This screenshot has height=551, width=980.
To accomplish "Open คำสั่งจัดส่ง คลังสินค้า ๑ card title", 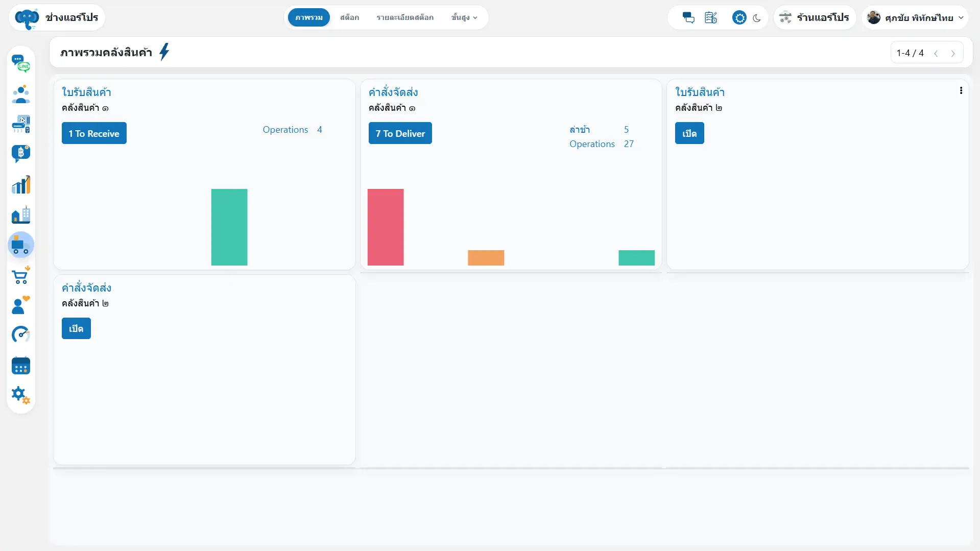I will (x=393, y=92).
